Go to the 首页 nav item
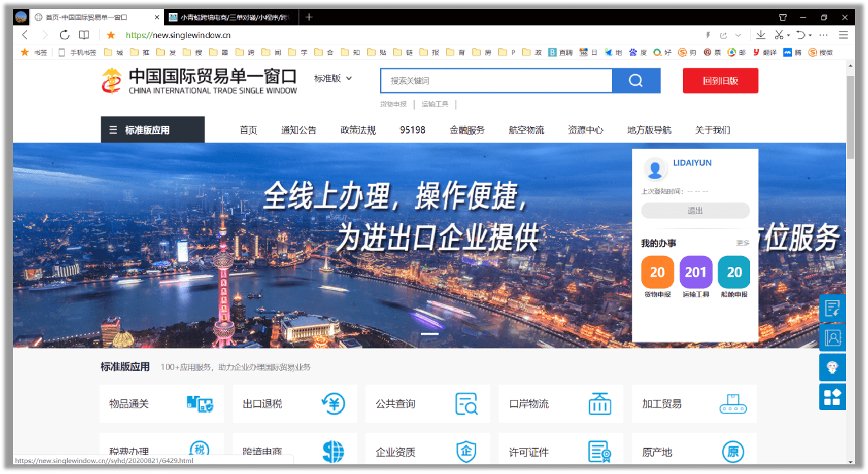 pyautogui.click(x=248, y=130)
